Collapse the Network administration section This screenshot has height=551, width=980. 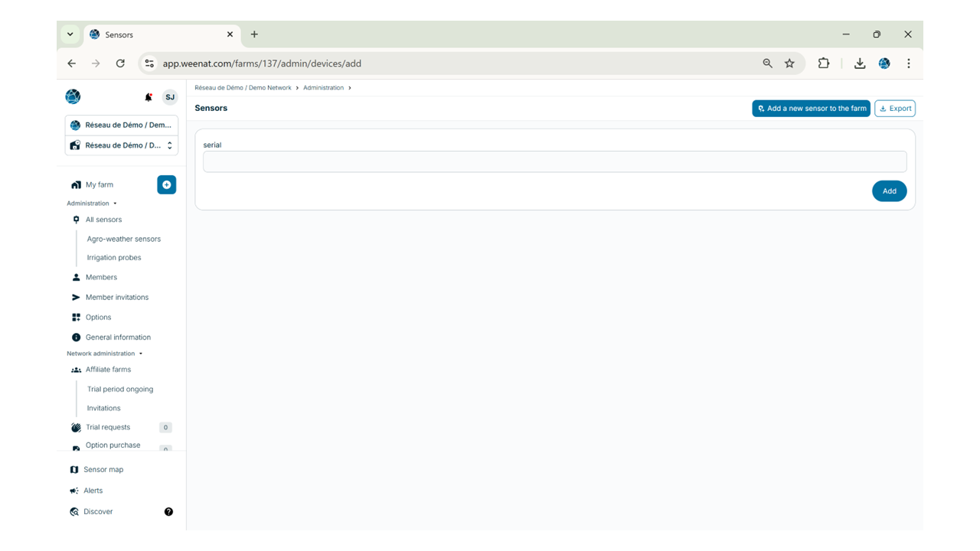click(x=105, y=354)
